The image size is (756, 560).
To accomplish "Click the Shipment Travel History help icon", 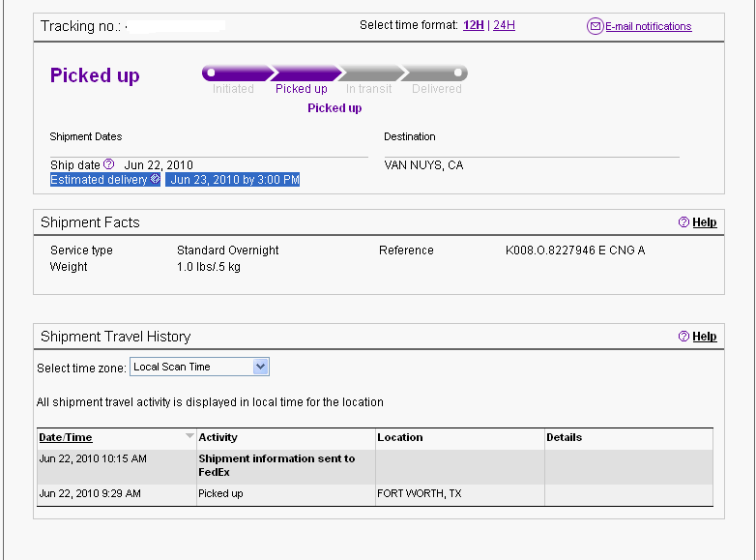I will [x=683, y=337].
